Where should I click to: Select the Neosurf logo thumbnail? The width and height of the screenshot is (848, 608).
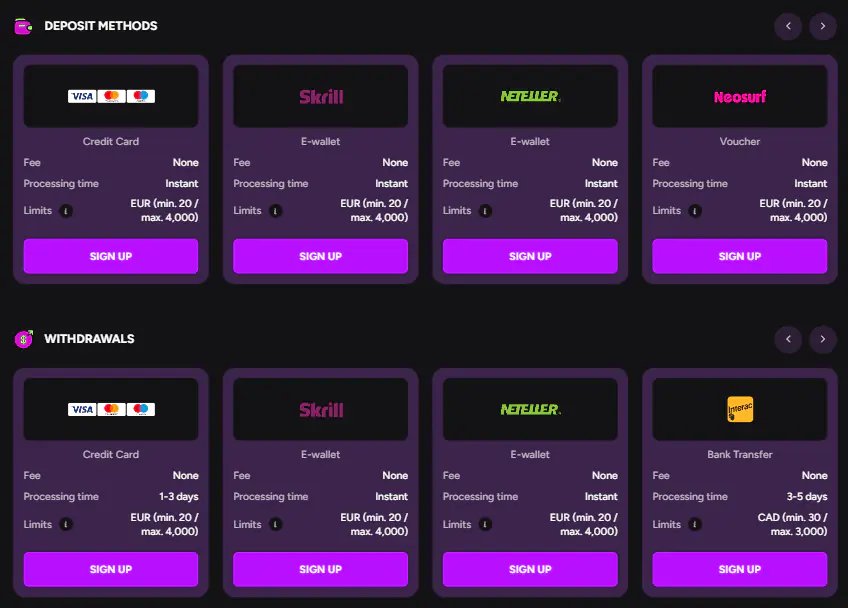tap(739, 97)
